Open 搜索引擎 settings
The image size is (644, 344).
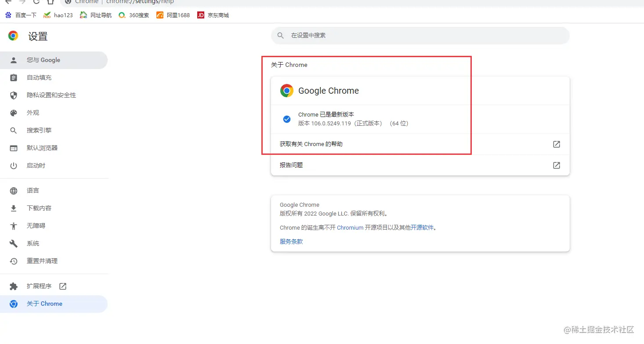(39, 130)
